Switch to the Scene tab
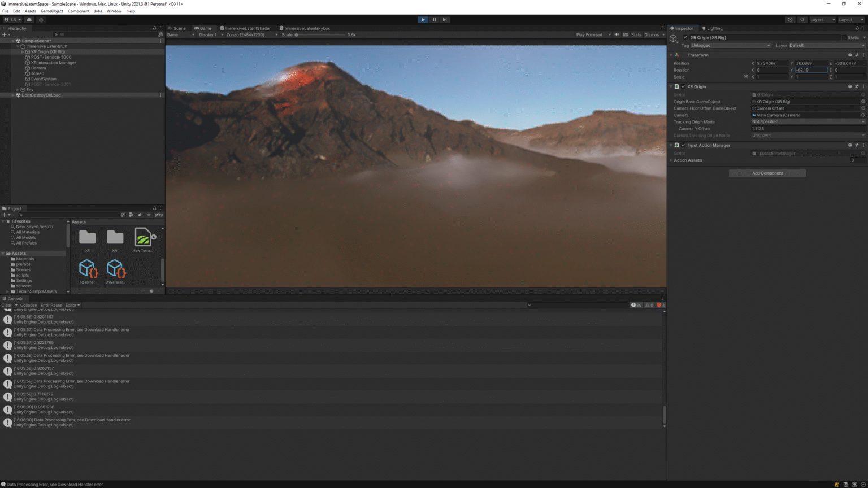868x488 pixels. pos(177,28)
